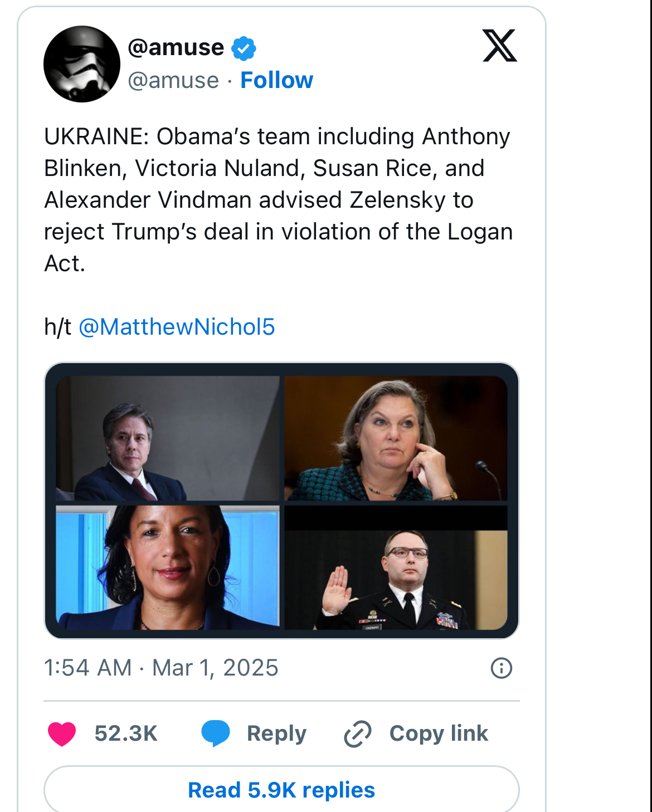Open photo of man in dark suit
The height and width of the screenshot is (812, 652).
(168, 438)
